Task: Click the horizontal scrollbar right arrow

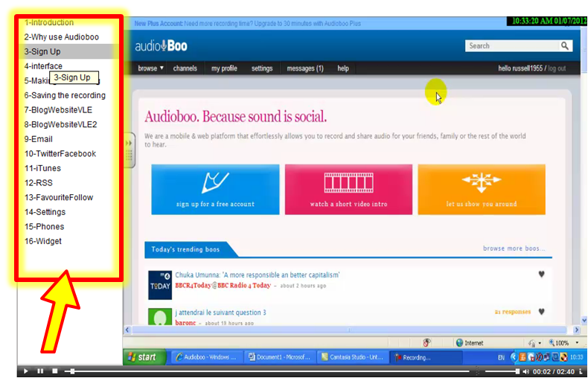Action: (577, 330)
